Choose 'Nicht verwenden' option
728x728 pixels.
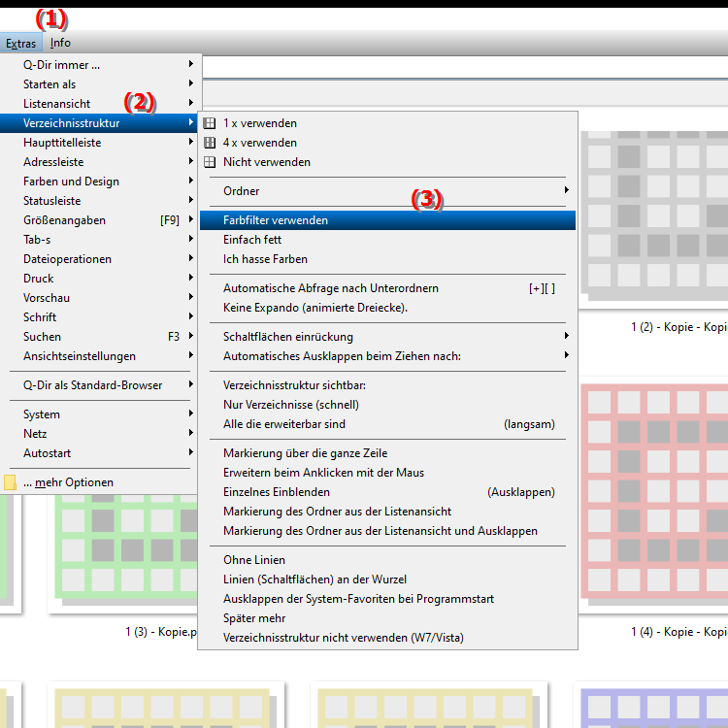(387, 162)
